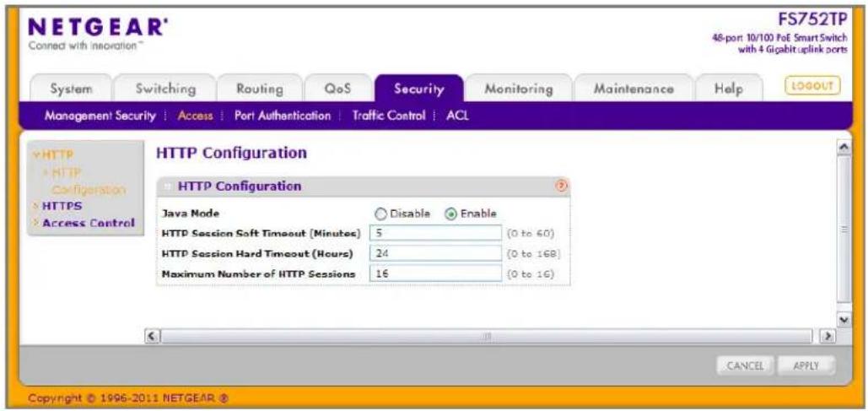This screenshot has height=411, width=868.
Task: Open the QoS tab
Action: coord(338,89)
